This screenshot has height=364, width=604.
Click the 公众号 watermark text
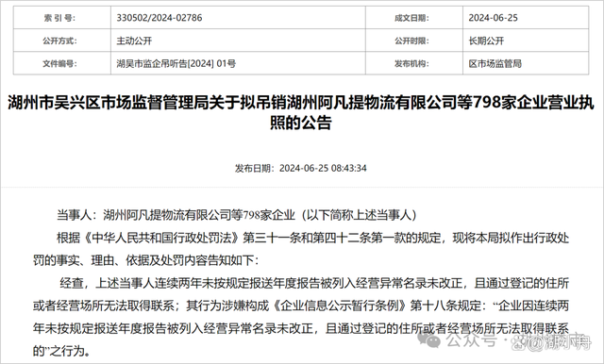(470, 340)
